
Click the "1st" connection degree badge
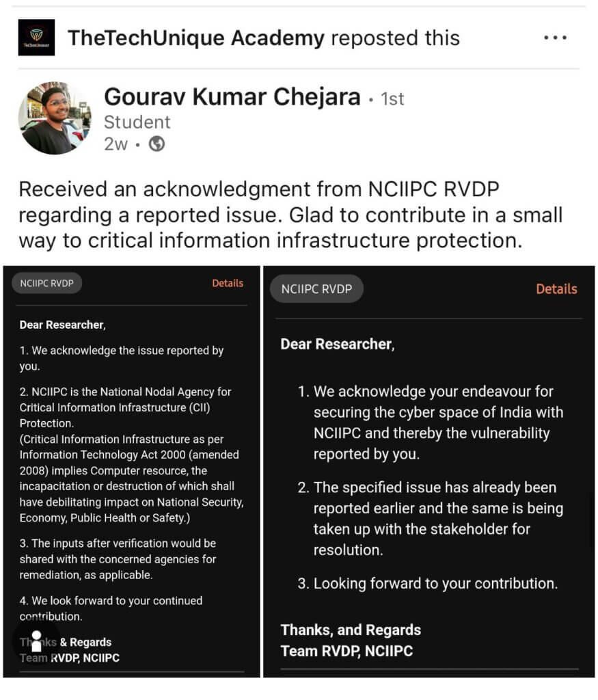click(392, 99)
